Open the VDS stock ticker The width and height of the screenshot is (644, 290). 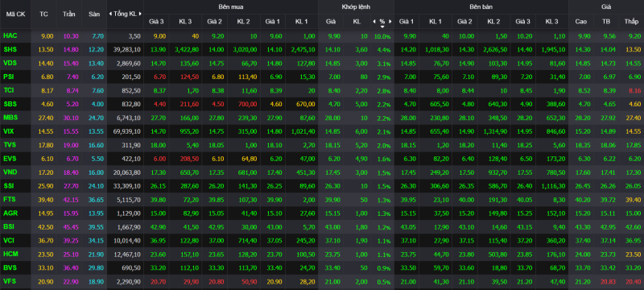pyautogui.click(x=10, y=64)
